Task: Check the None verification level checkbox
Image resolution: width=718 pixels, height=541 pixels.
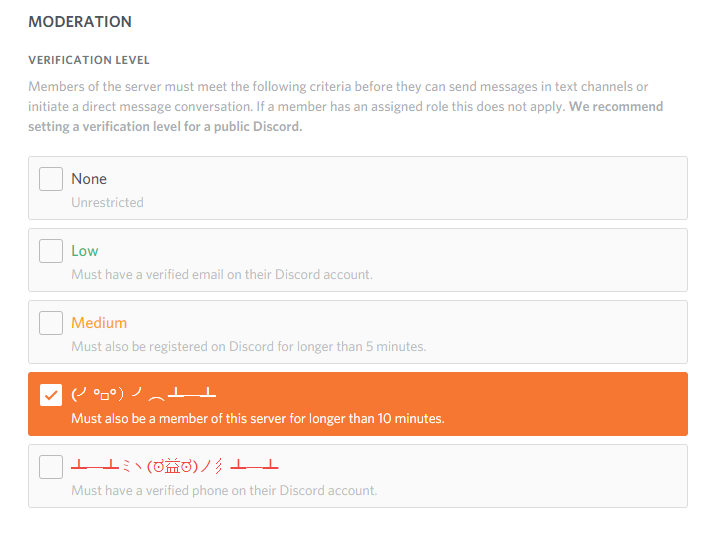Action: (51, 179)
